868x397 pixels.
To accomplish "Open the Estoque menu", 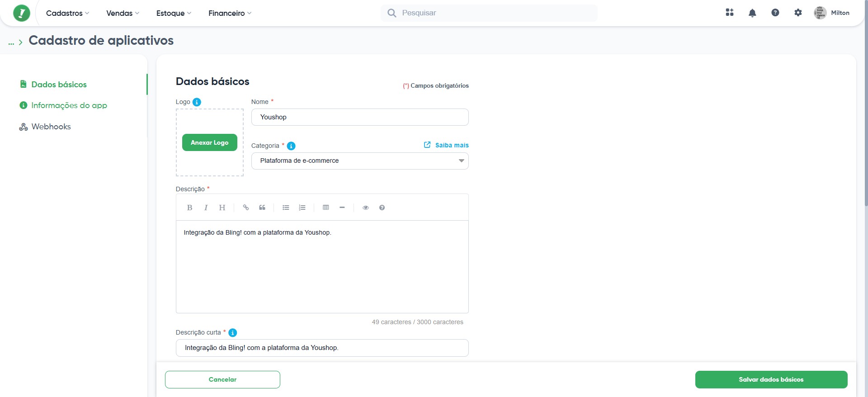I will (174, 13).
